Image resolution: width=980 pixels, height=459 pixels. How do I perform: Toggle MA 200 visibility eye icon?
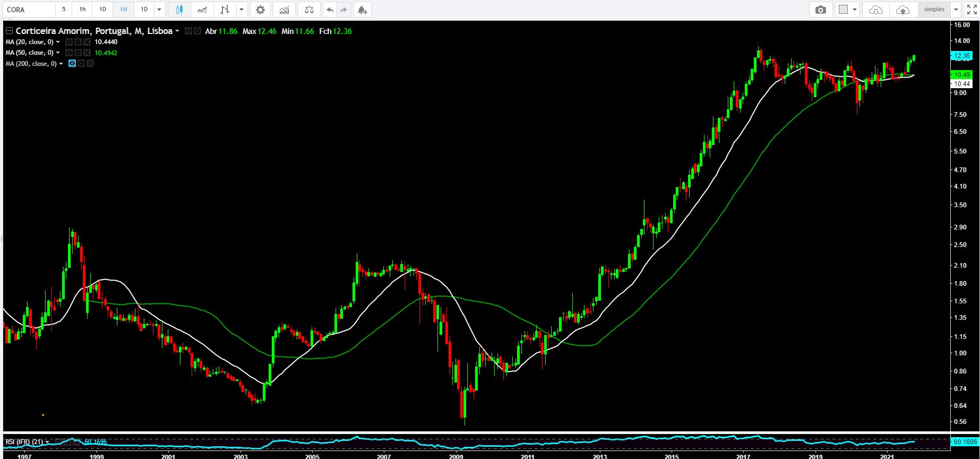coord(72,64)
